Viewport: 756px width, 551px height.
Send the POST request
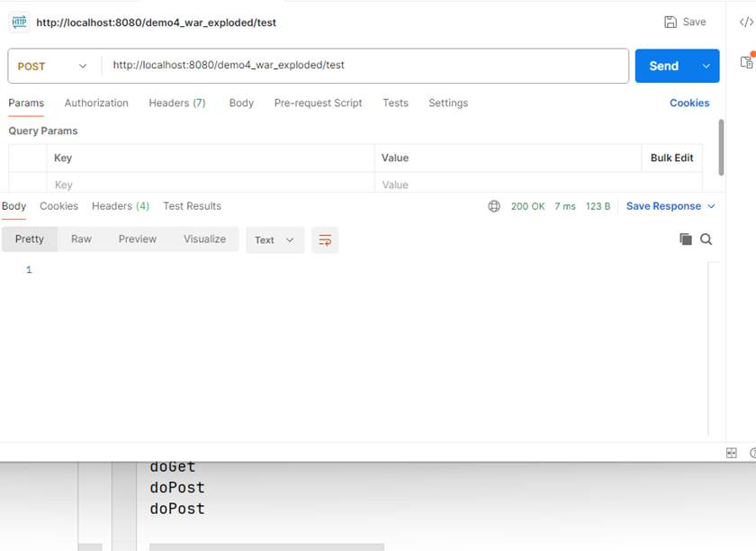point(664,66)
